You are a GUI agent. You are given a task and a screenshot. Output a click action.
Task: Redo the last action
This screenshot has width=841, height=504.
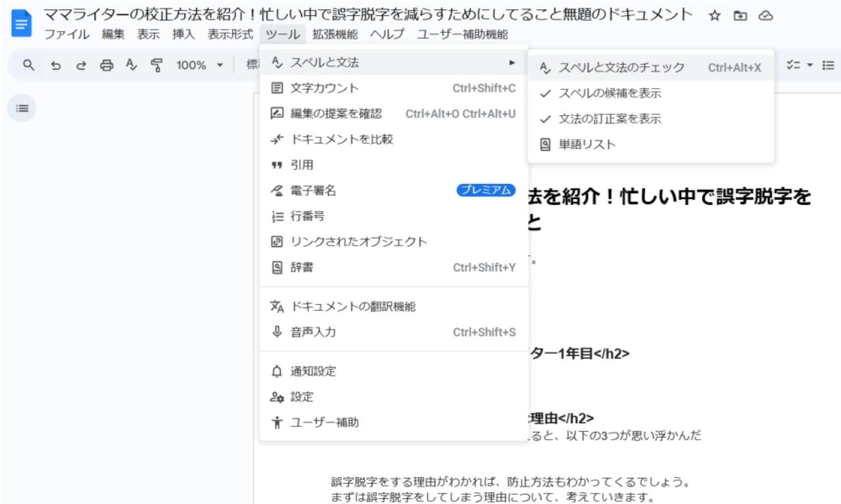point(80,65)
